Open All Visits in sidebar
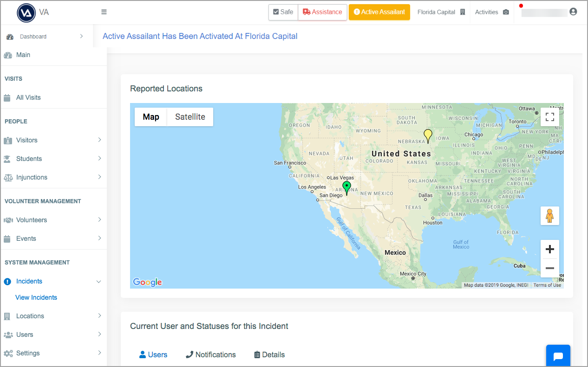The image size is (588, 367). coord(28,97)
